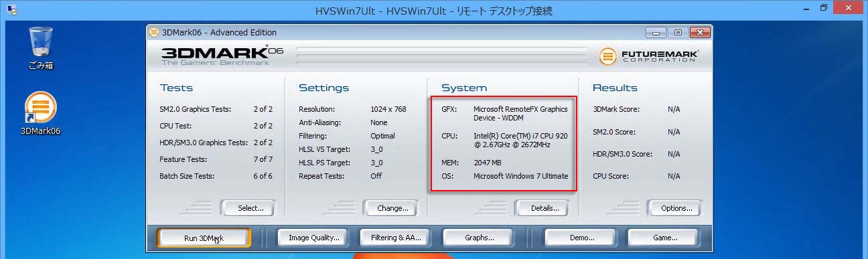
Task: Run 3DMark benchmark
Action: [204, 238]
